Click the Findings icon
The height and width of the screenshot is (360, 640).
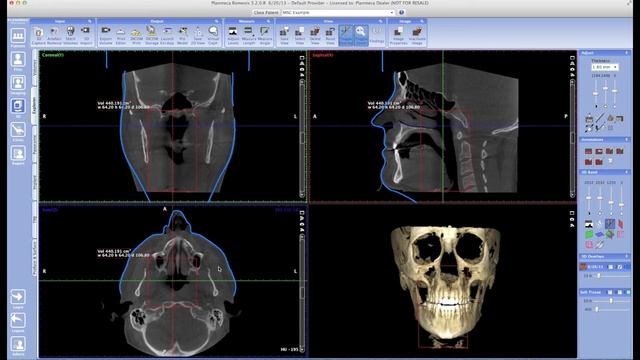(377, 35)
